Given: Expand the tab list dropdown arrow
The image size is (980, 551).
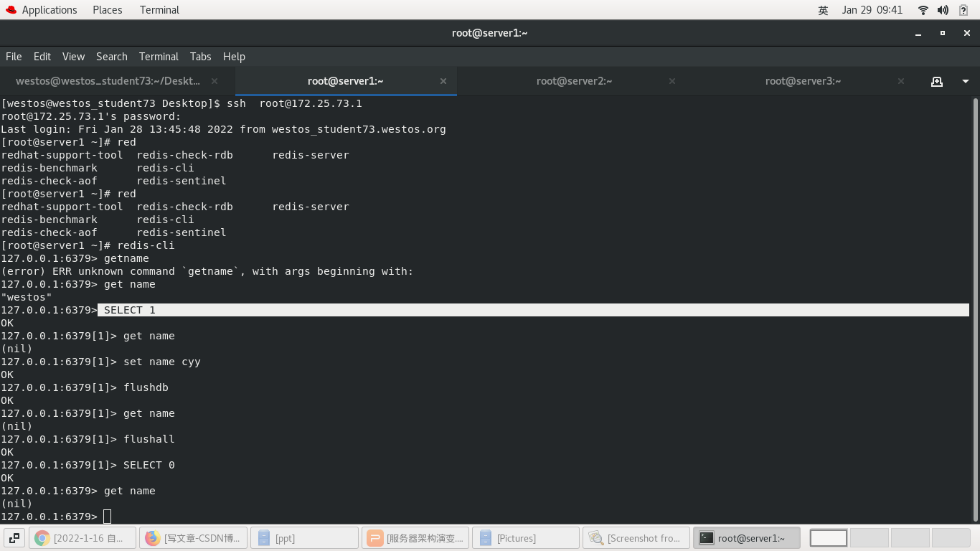Looking at the screenshot, I should click(966, 81).
